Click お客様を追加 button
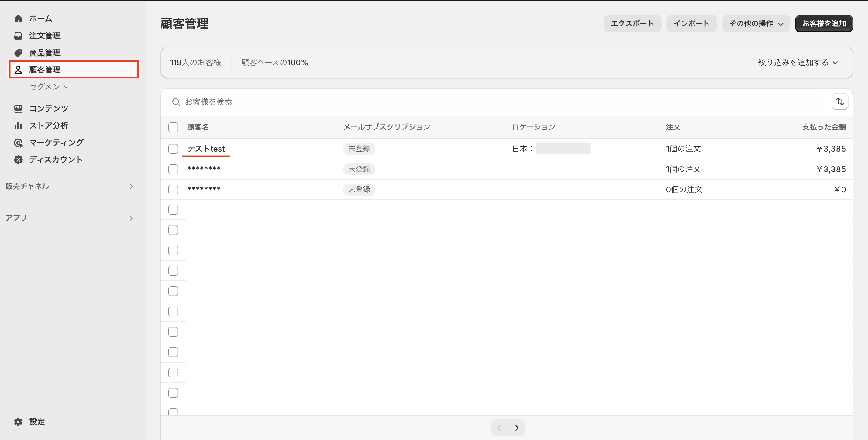Image resolution: width=868 pixels, height=440 pixels. click(x=824, y=23)
